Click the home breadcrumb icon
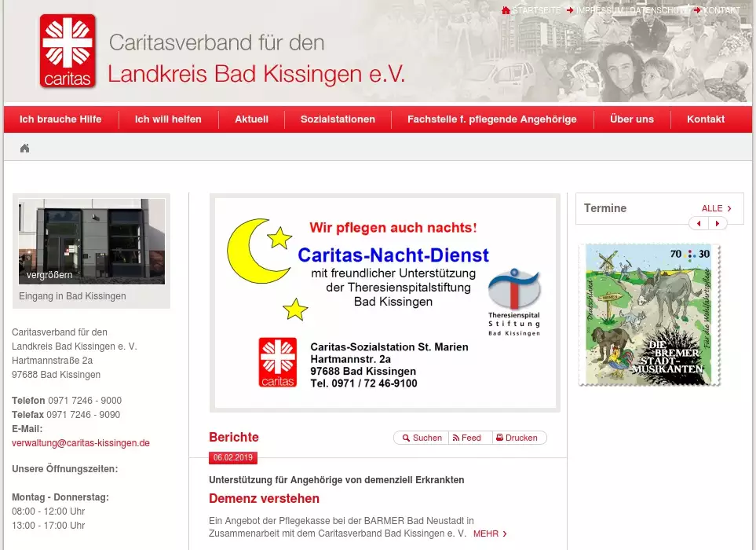The width and height of the screenshot is (756, 550). [x=25, y=148]
